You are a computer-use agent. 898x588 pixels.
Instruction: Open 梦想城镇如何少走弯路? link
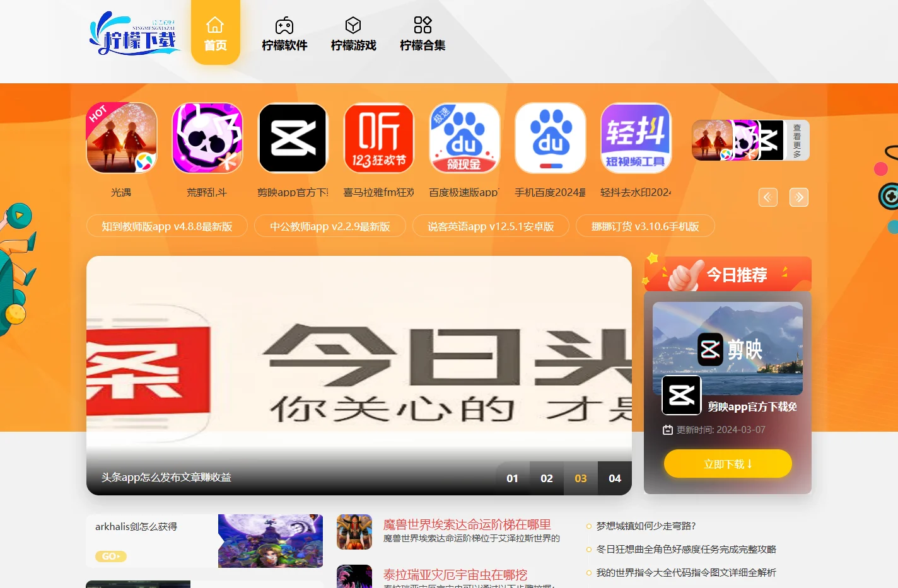pos(646,526)
